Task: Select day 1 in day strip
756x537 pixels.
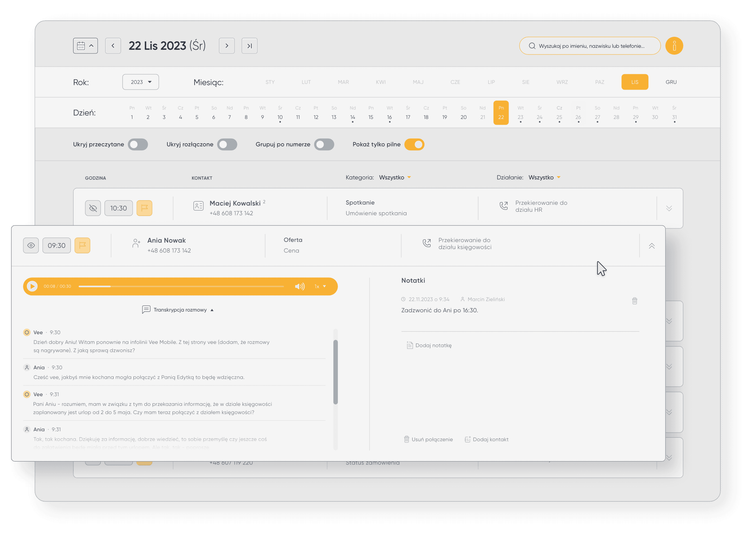Action: (x=132, y=113)
